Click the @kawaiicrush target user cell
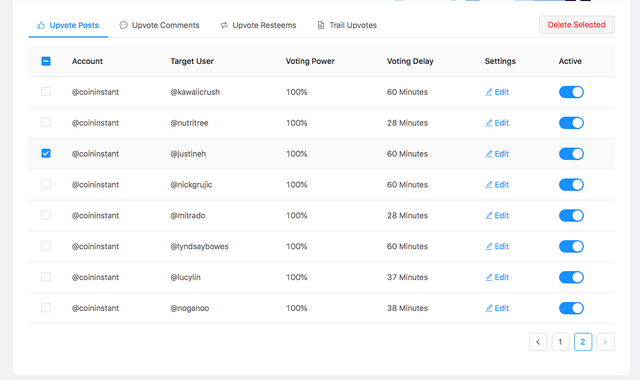The height and width of the screenshot is (380, 640). [x=195, y=92]
